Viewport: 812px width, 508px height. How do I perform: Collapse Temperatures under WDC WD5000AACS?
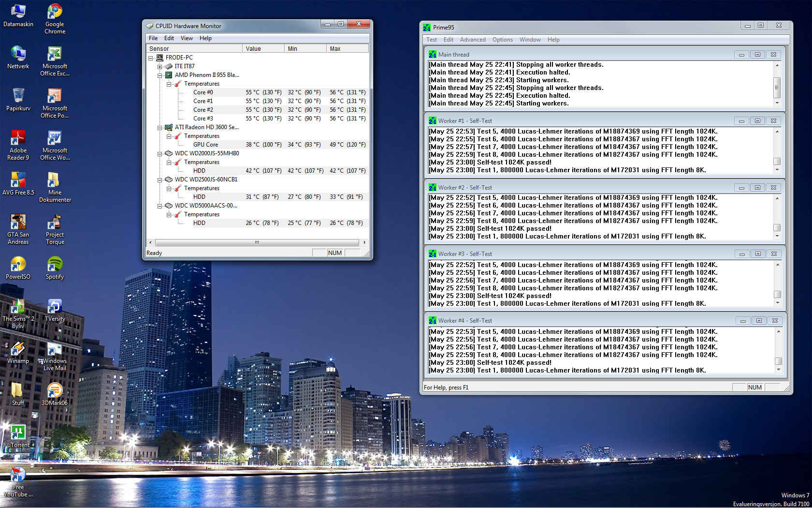169,214
